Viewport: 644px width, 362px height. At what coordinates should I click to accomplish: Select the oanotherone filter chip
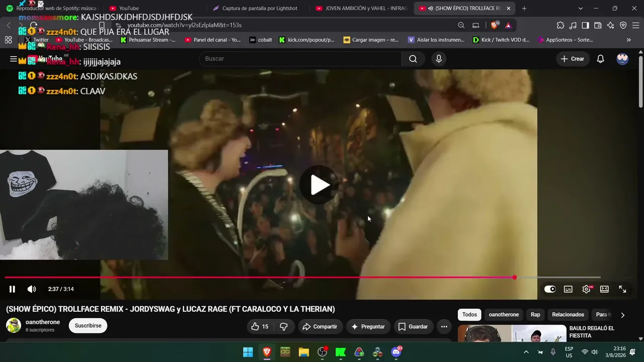click(x=504, y=315)
